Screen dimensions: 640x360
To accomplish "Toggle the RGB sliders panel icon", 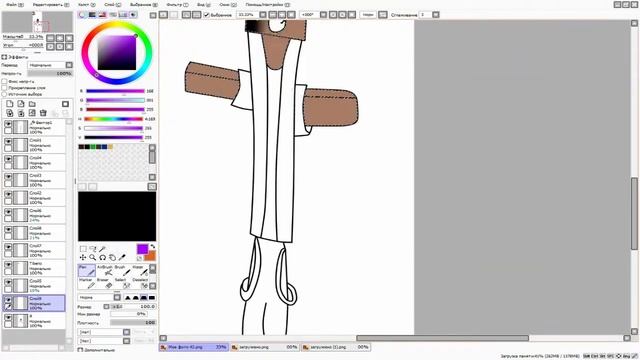I will click(x=92, y=15).
